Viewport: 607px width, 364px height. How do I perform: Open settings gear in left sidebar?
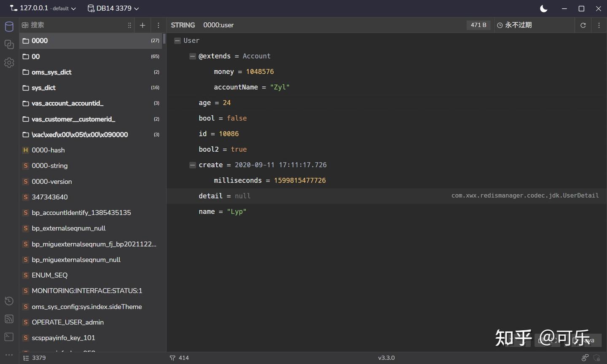coord(9,62)
